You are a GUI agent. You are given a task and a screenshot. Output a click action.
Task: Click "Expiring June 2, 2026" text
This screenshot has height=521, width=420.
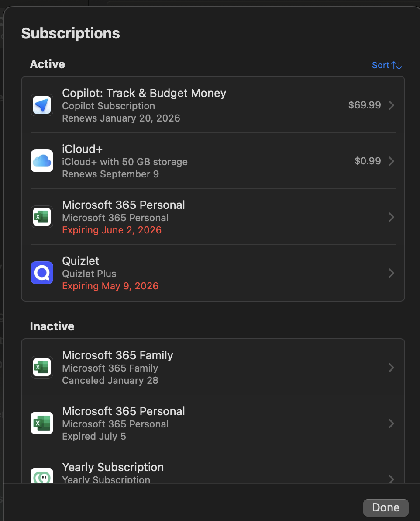coord(112,230)
